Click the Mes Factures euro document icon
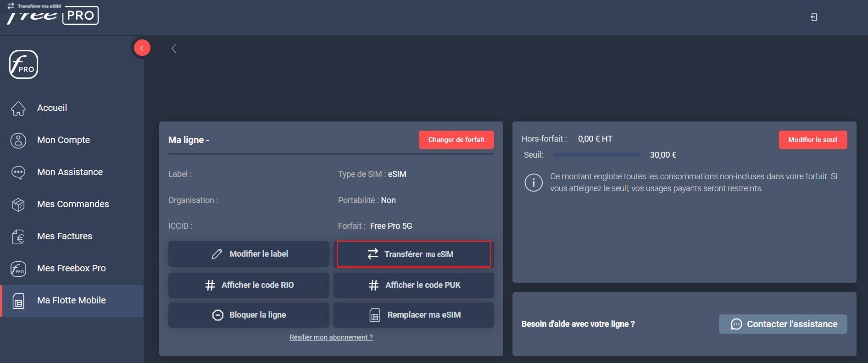The width and height of the screenshot is (868, 363). pyautogui.click(x=18, y=236)
